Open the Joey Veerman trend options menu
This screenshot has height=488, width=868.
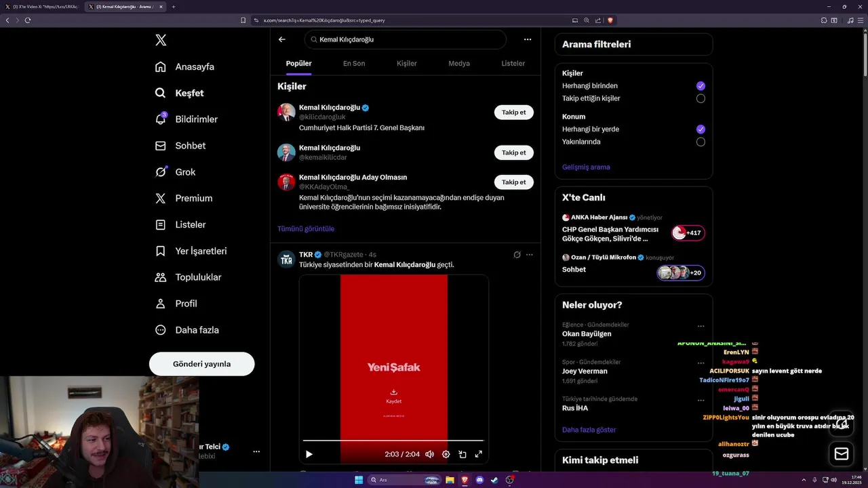click(x=701, y=363)
